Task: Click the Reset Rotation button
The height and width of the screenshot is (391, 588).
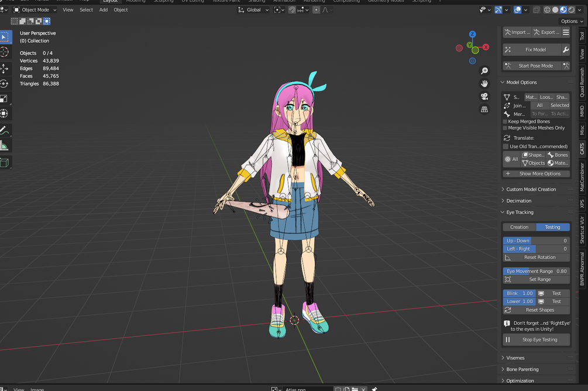Action: (537, 258)
